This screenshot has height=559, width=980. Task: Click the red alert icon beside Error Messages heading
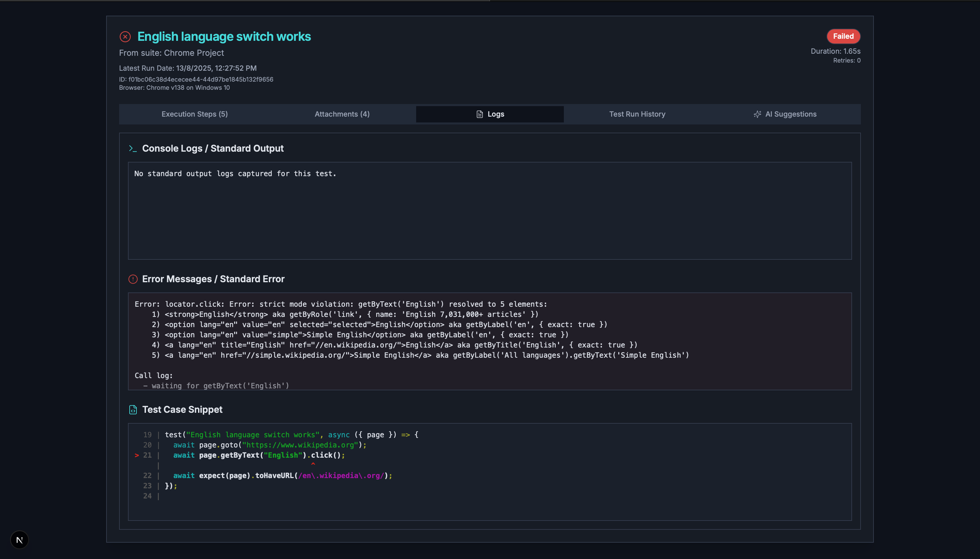click(133, 279)
